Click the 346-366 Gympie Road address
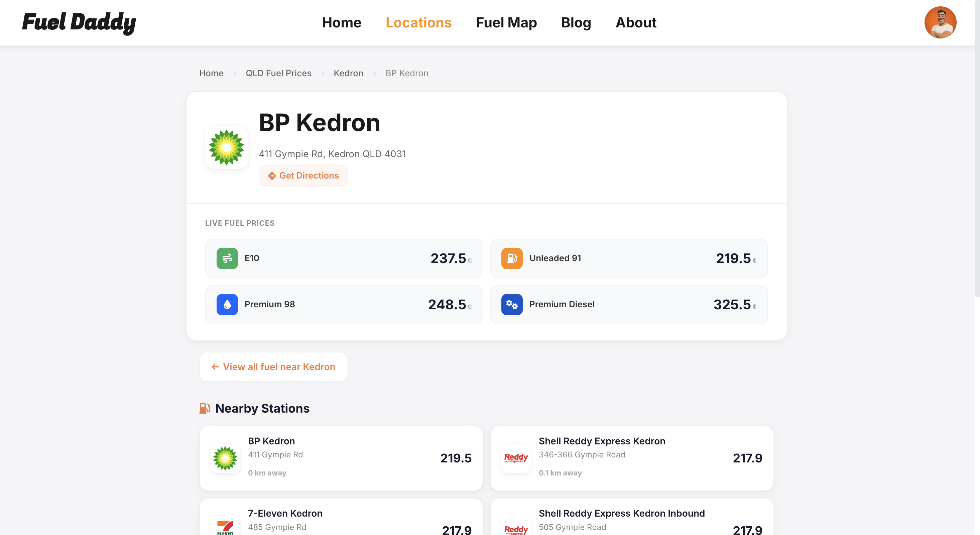 pos(582,454)
